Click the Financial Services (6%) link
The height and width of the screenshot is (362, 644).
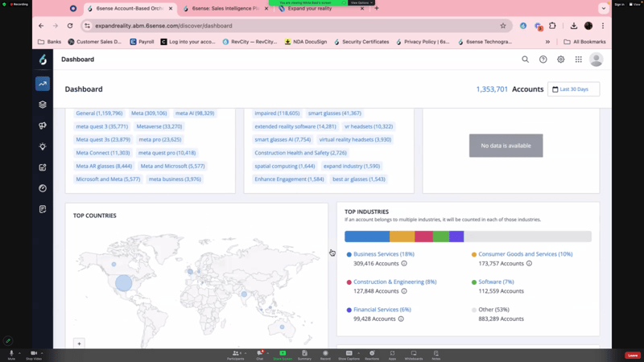pyautogui.click(x=382, y=310)
